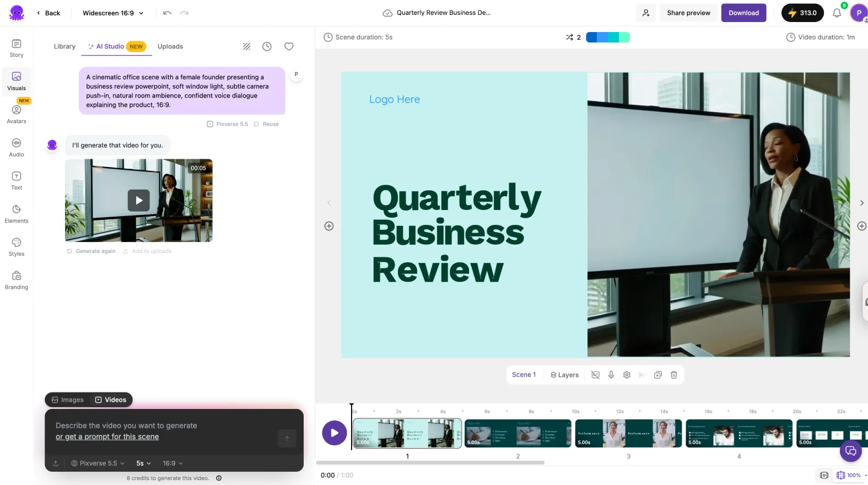The width and height of the screenshot is (868, 485).
Task: Go to previous scene arrow
Action: coord(329,203)
